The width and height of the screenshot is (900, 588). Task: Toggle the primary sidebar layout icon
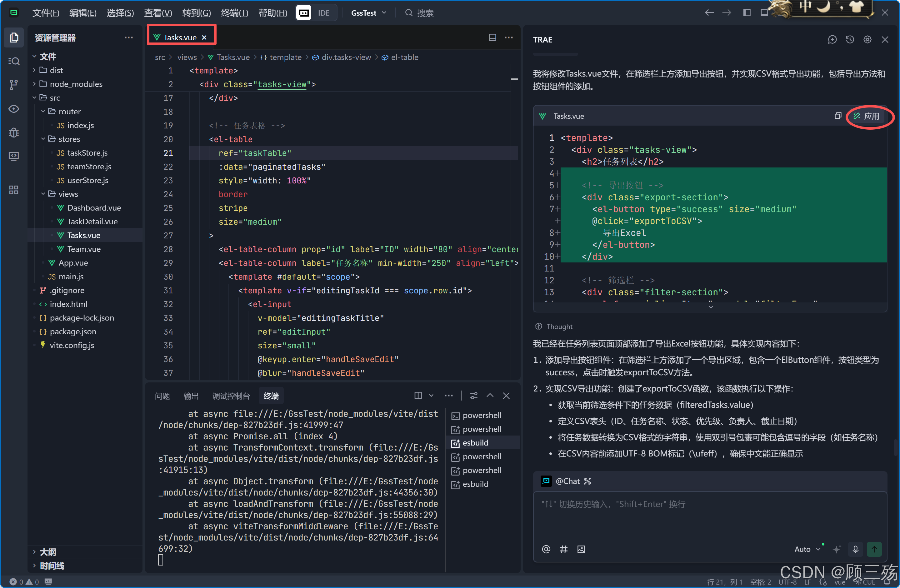coord(747,13)
